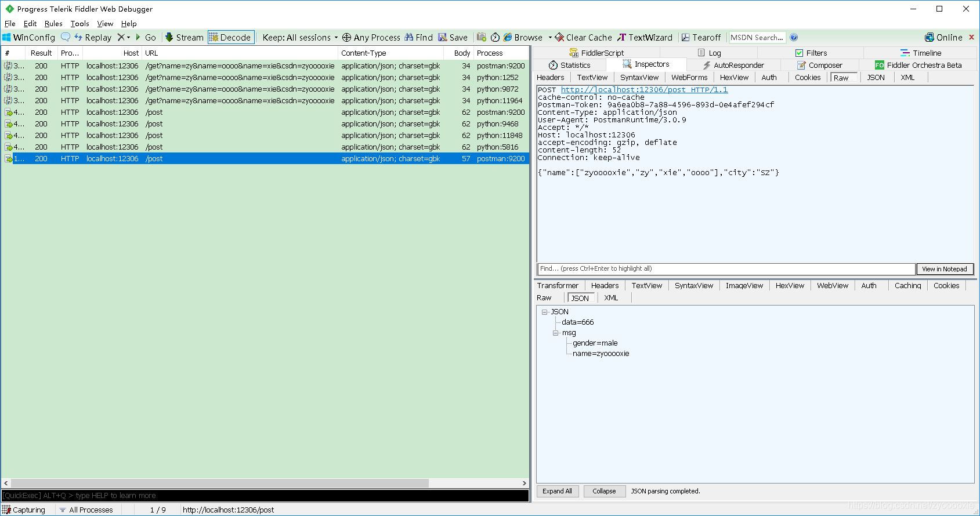Open the Filters tab
The image size is (980, 516).
811,53
